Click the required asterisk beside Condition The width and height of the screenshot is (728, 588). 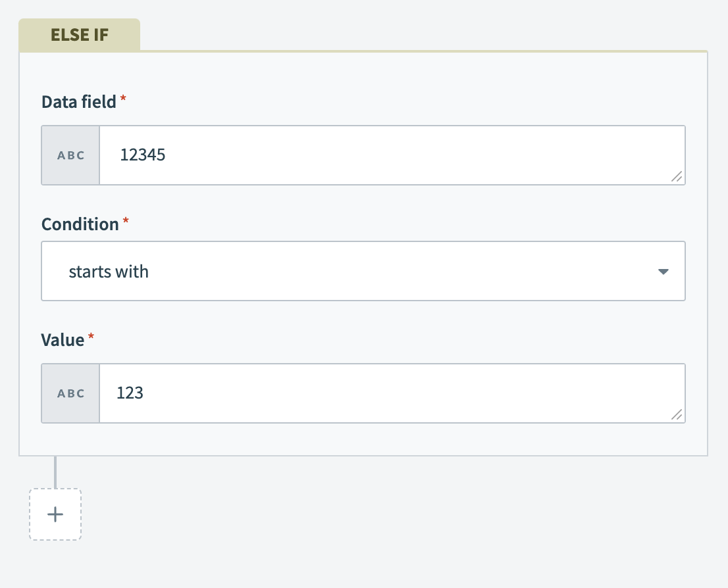point(125,220)
